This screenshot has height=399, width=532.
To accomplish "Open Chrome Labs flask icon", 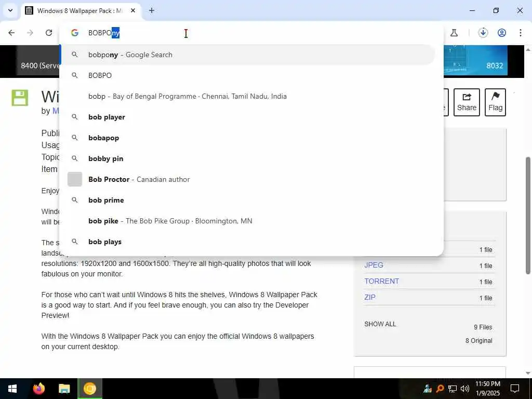I will point(454,33).
